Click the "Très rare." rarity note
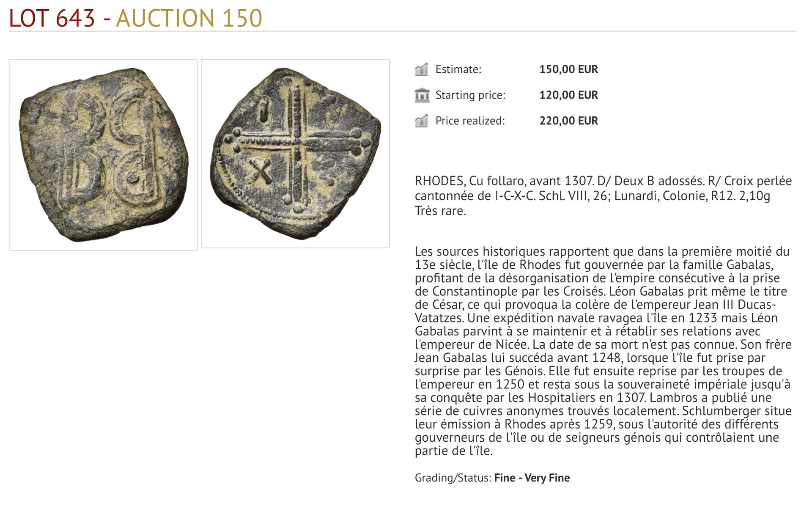Screen dimensions: 812x509 (440, 211)
